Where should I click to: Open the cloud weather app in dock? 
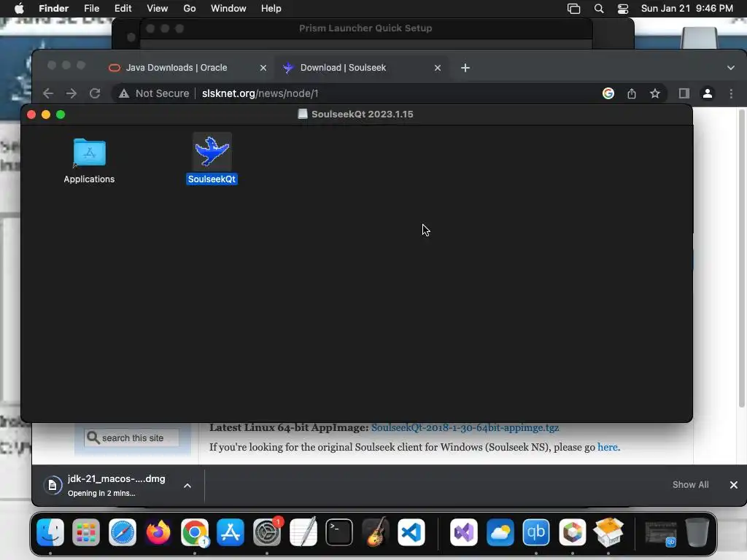pyautogui.click(x=500, y=532)
